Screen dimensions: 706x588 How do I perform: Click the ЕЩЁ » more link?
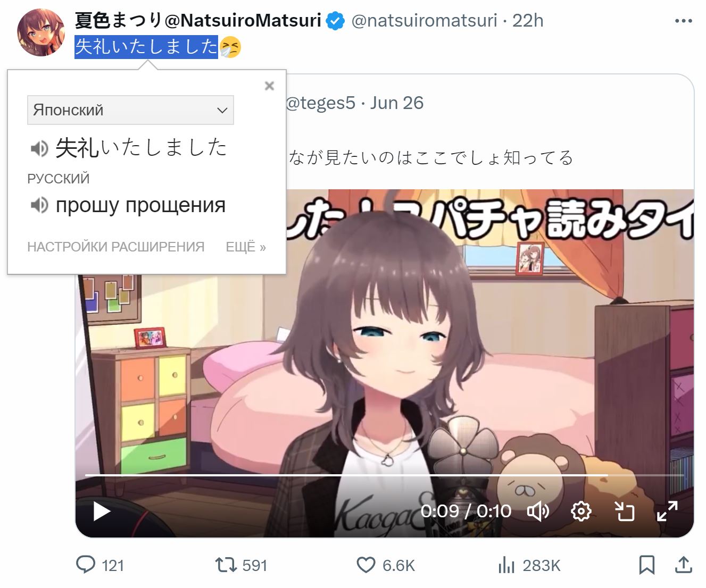246,247
